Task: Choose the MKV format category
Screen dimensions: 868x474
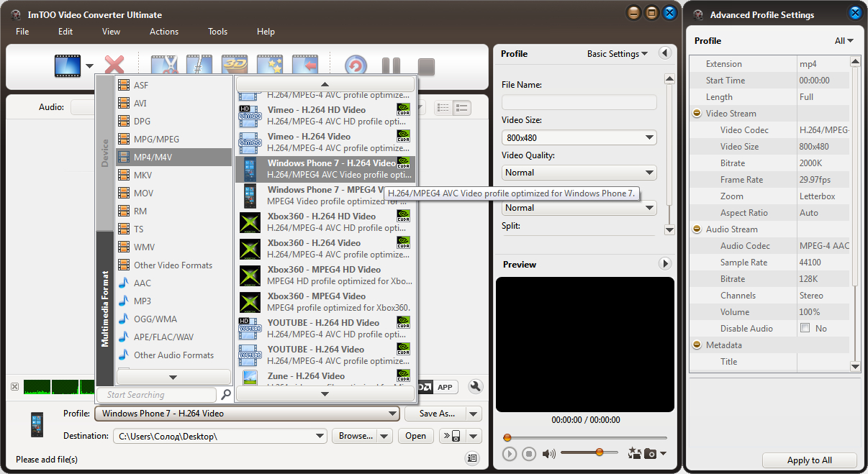Action: click(173, 175)
